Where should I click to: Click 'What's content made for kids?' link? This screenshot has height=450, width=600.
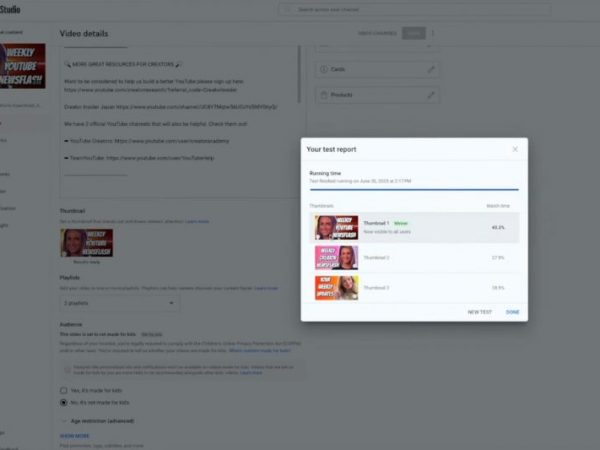[x=260, y=351]
